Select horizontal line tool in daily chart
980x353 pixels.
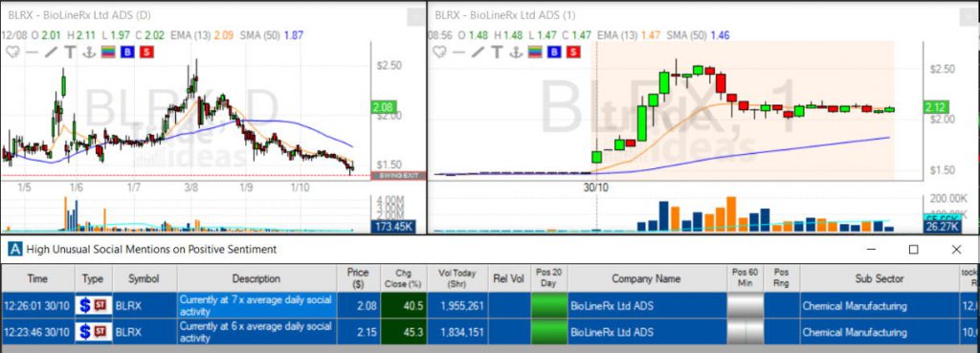pos(31,53)
